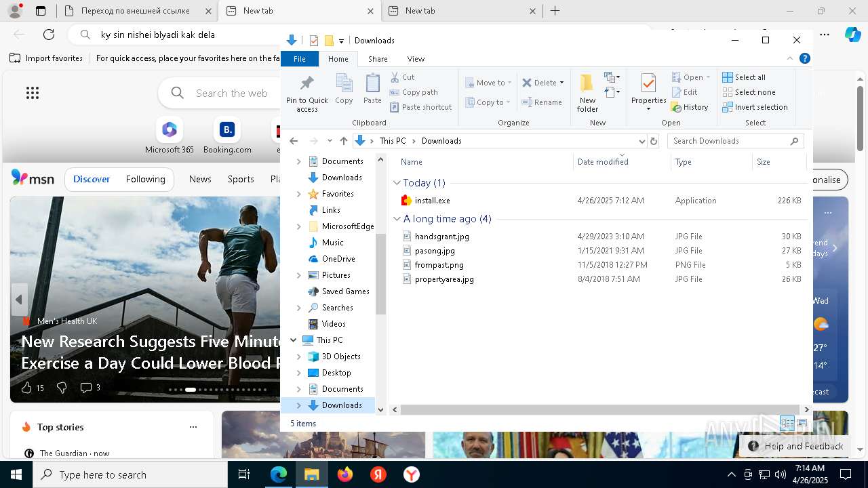Expand Recent locations dropdown in Explorer
Screen dimensions: 868x488
point(330,141)
